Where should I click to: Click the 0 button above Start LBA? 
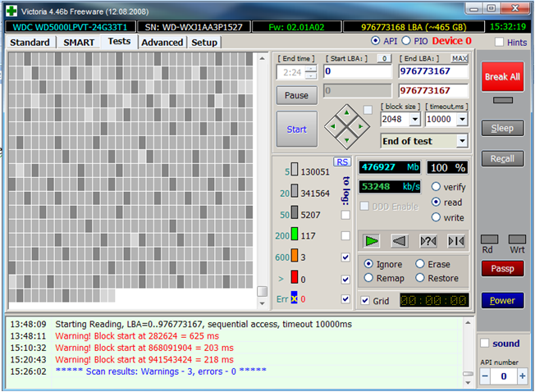coord(384,58)
